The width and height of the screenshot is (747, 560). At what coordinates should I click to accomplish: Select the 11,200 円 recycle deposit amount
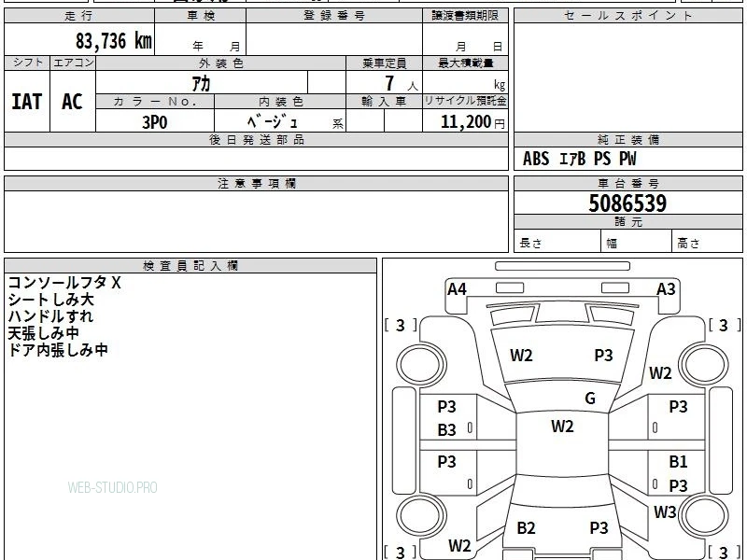pyautogui.click(x=472, y=122)
